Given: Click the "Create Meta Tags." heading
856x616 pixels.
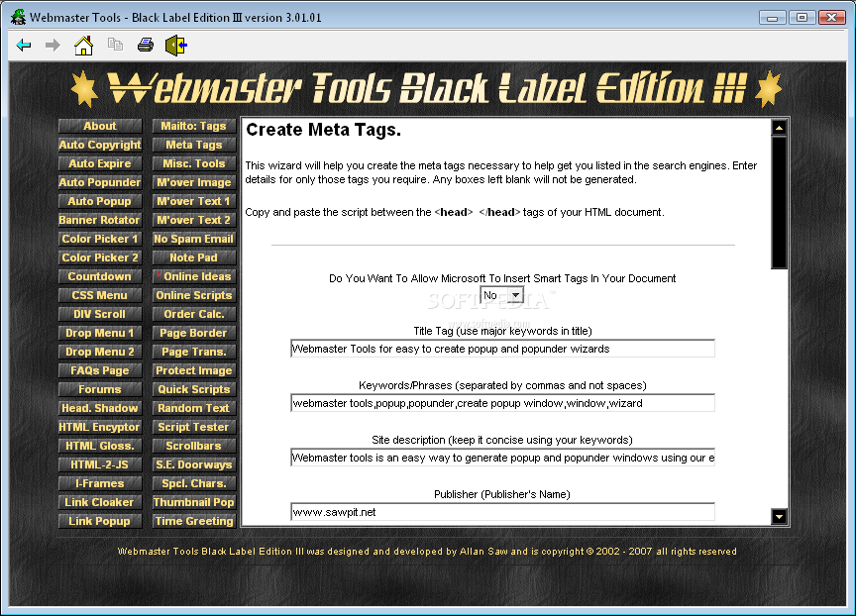Looking at the screenshot, I should pos(324,130).
